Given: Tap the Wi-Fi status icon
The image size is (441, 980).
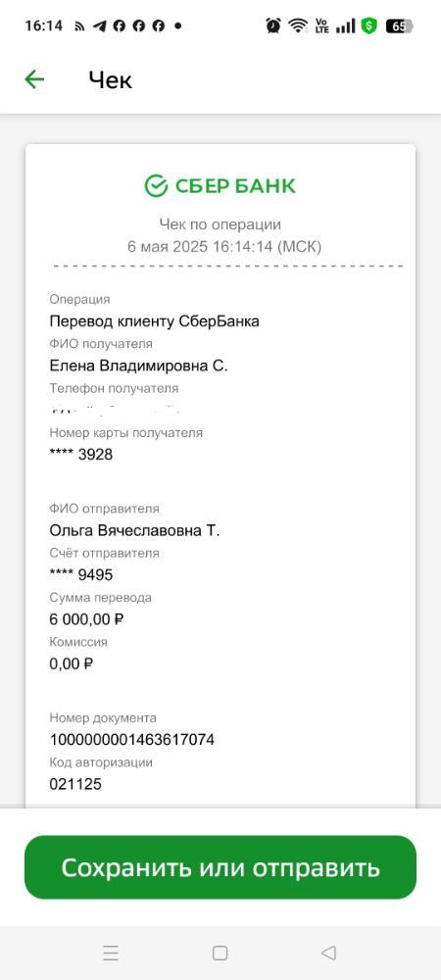Looking at the screenshot, I should click(x=298, y=25).
